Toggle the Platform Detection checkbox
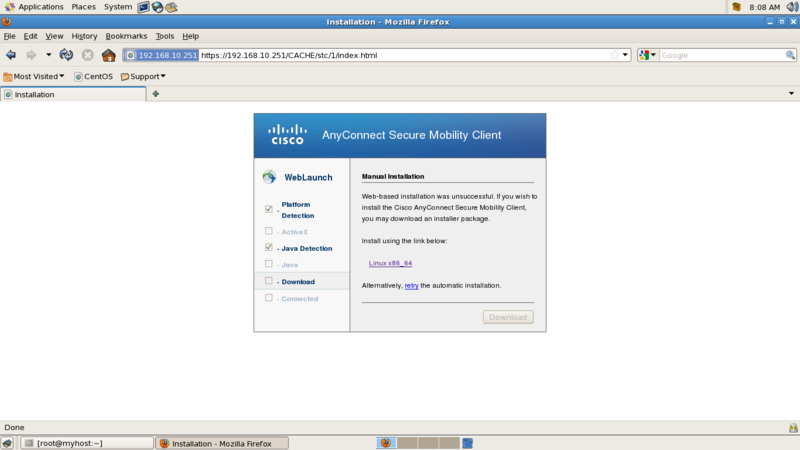 click(269, 209)
